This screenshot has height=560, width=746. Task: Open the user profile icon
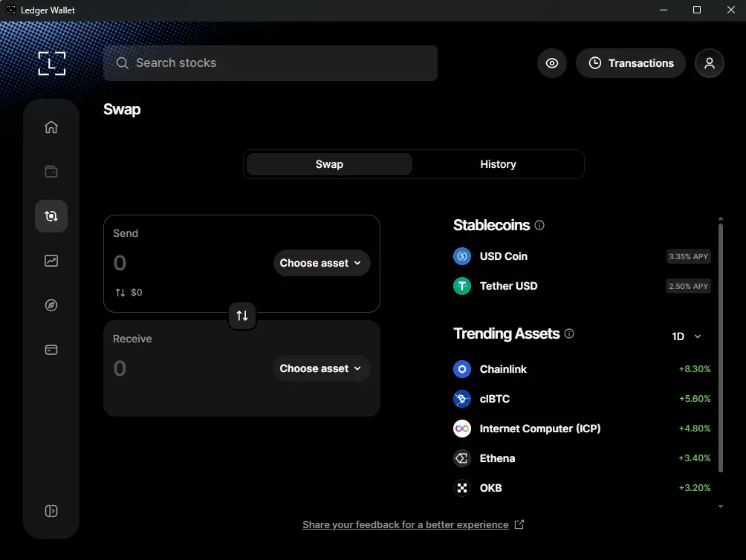[x=710, y=63]
